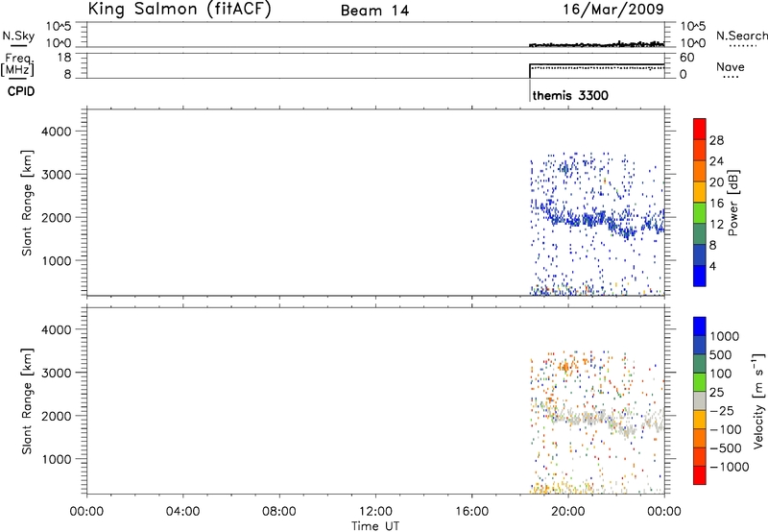This screenshot has height=532, width=768.
Task: Click orange velocity segment between -100 and -500
Action: coord(700,438)
